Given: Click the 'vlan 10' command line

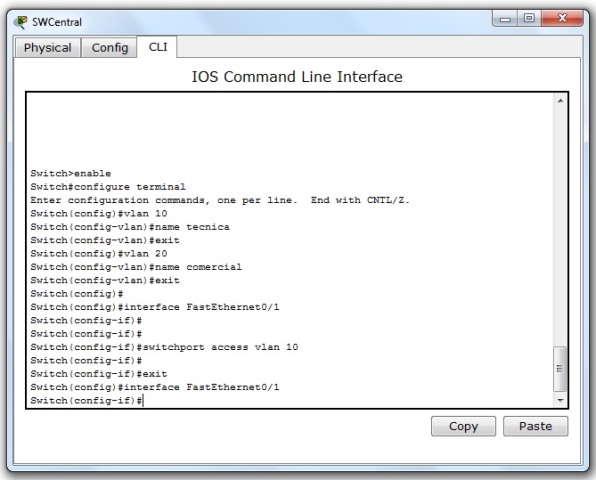Looking at the screenshot, I should 99,214.
